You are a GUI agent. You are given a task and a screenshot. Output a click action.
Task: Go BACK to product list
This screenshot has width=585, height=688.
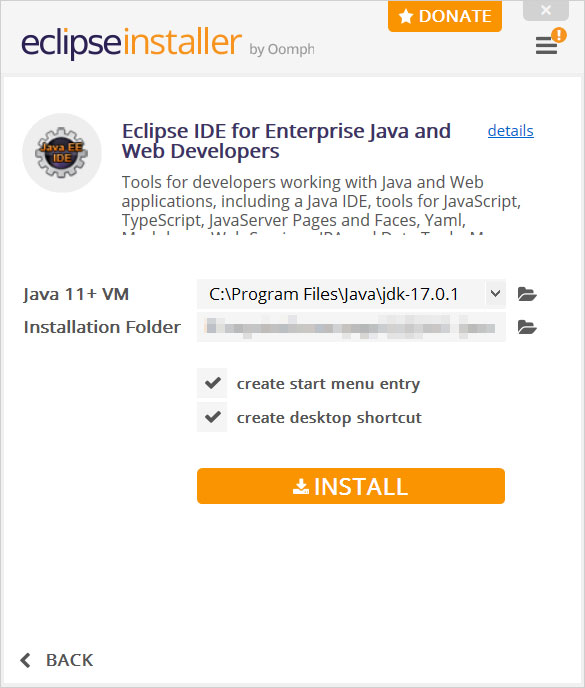[57, 660]
